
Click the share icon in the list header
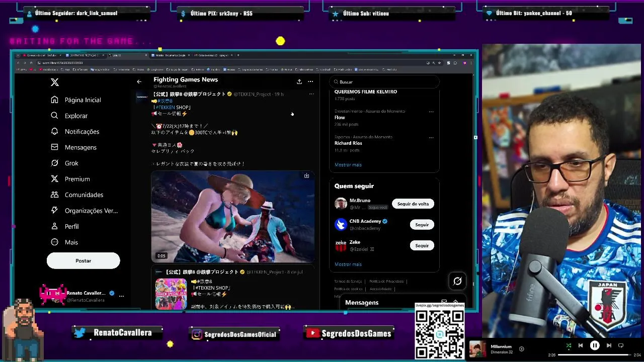point(299,81)
